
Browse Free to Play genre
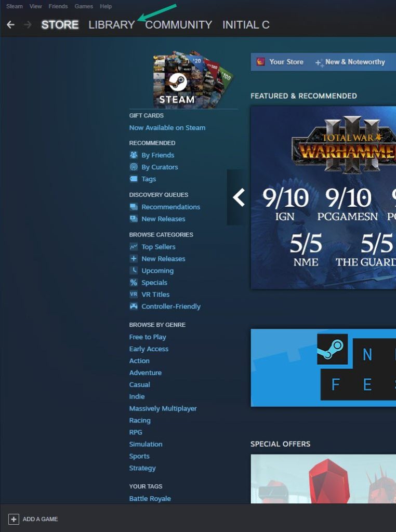tap(148, 337)
